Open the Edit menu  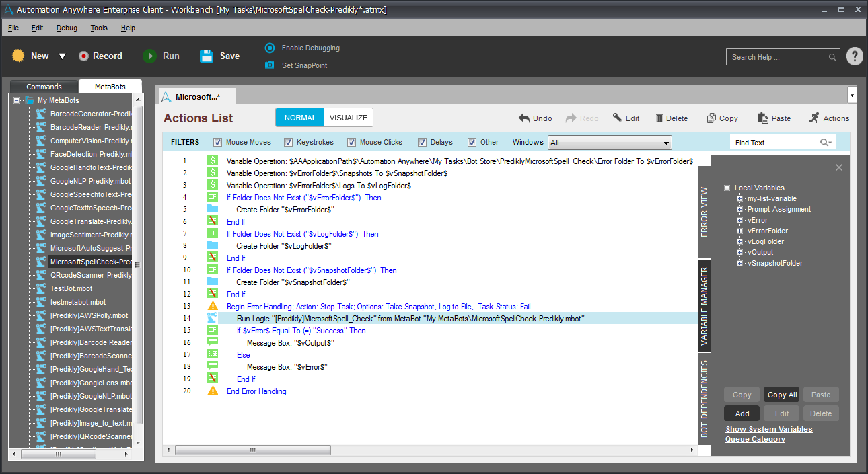coord(37,28)
